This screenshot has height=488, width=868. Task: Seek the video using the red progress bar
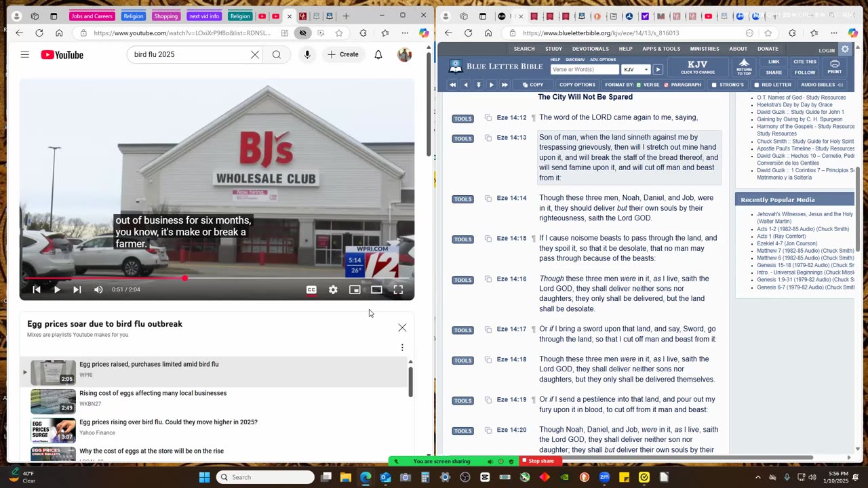click(x=217, y=278)
